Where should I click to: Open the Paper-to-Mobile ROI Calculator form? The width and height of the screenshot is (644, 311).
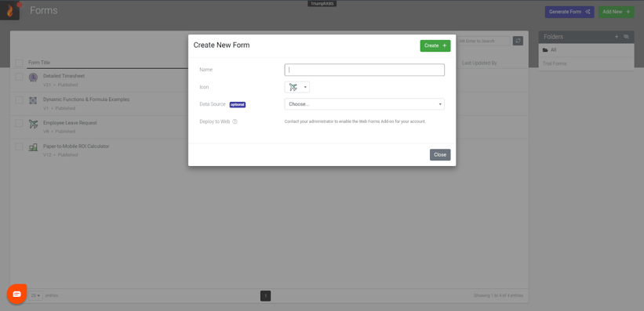point(76,146)
